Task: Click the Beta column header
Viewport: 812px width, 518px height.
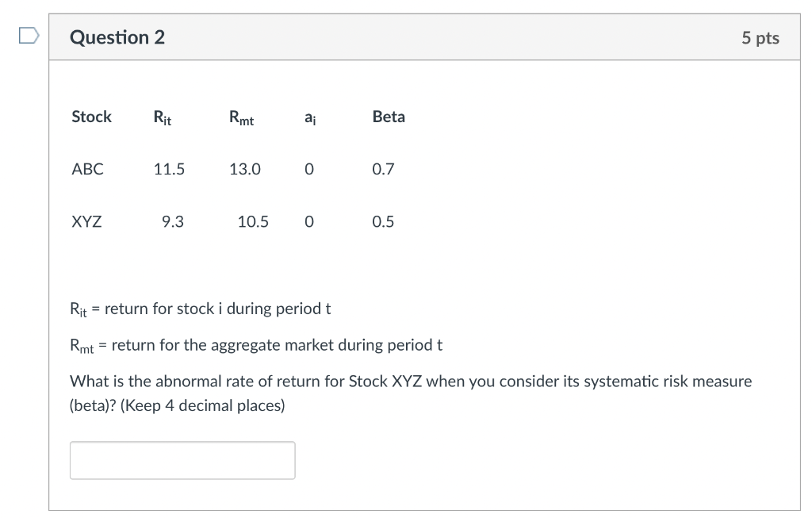Action: pyautogui.click(x=389, y=117)
